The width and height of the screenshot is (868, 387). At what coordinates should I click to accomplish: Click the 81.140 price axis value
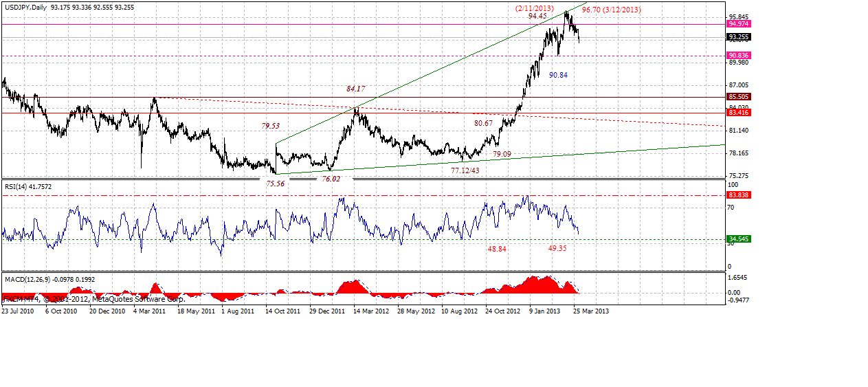pos(739,131)
